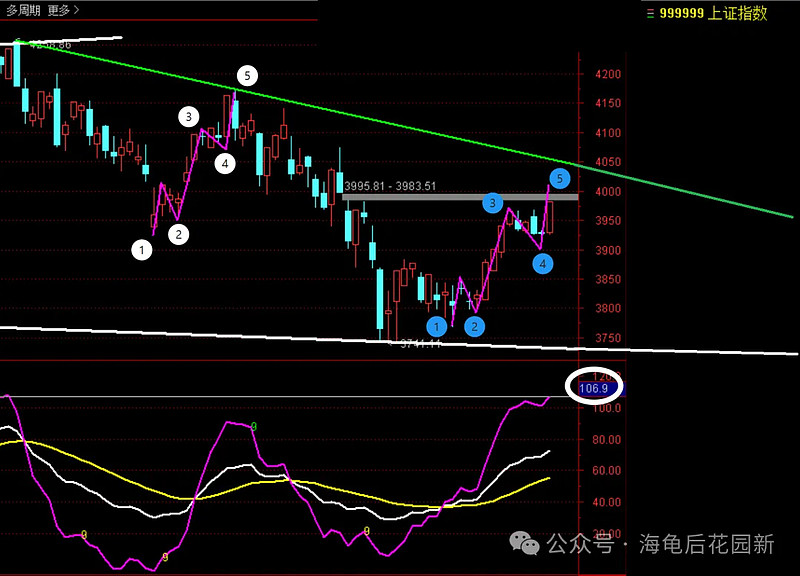Click the 4050 price axis label

coord(608,162)
